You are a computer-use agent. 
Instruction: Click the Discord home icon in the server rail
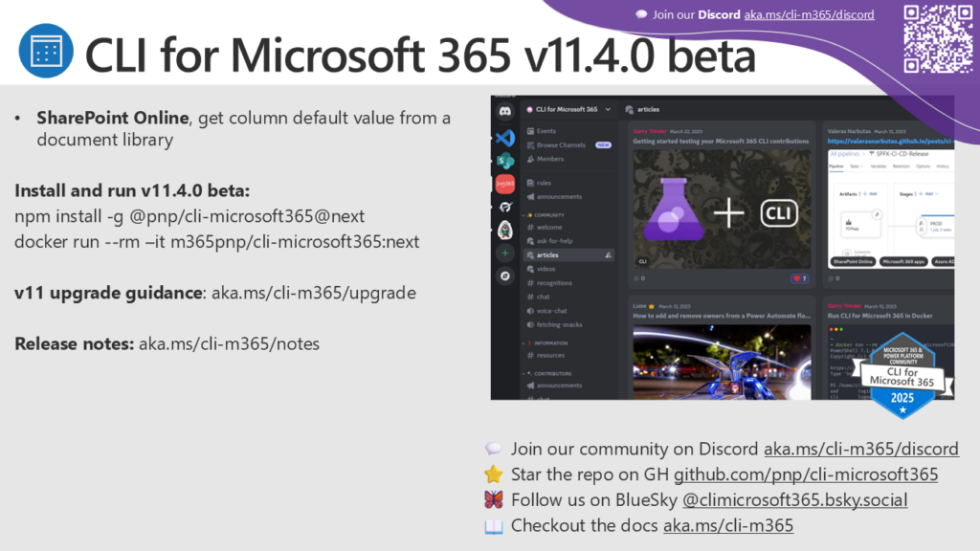click(505, 112)
